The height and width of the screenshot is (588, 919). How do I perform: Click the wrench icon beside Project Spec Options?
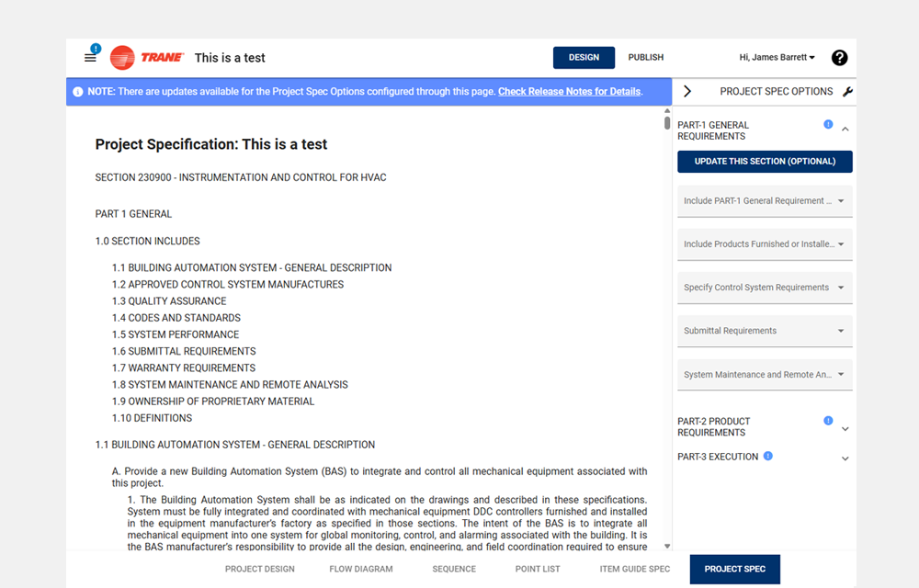pos(847,91)
